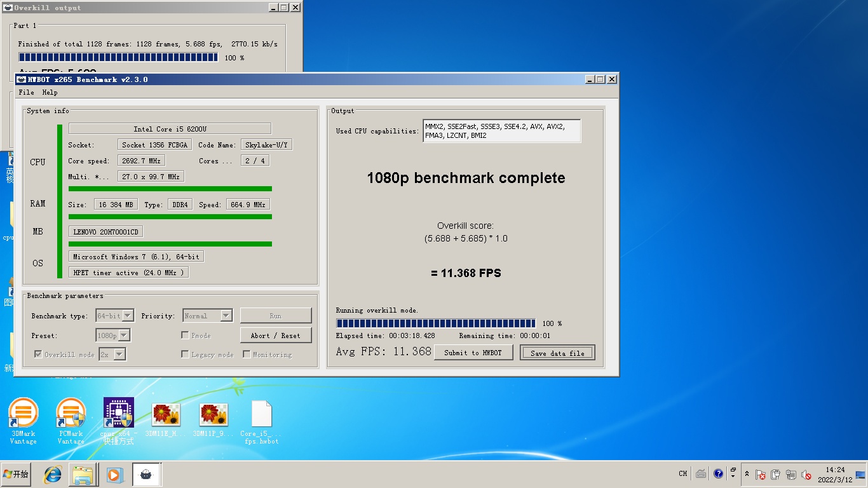
Task: Click the 664.9 MHz RAM speed value
Action: point(249,205)
